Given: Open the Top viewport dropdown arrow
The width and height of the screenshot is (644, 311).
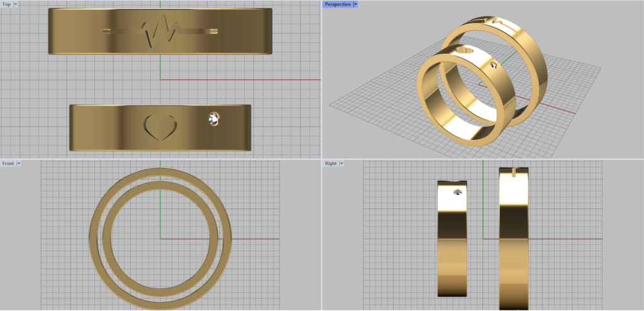Looking at the screenshot, I should pos(15,4).
